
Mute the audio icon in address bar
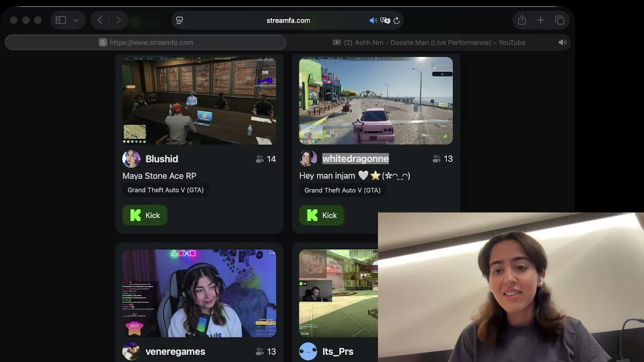coord(373,21)
